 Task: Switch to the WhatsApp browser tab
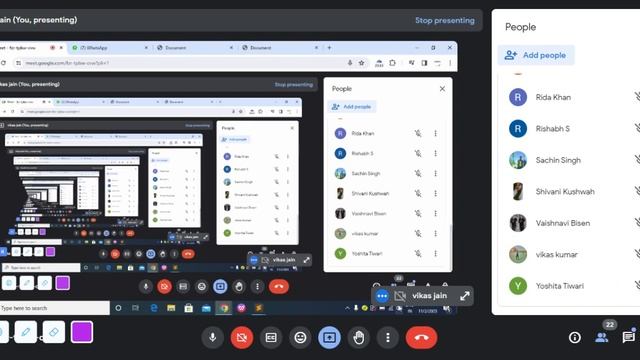[x=110, y=48]
